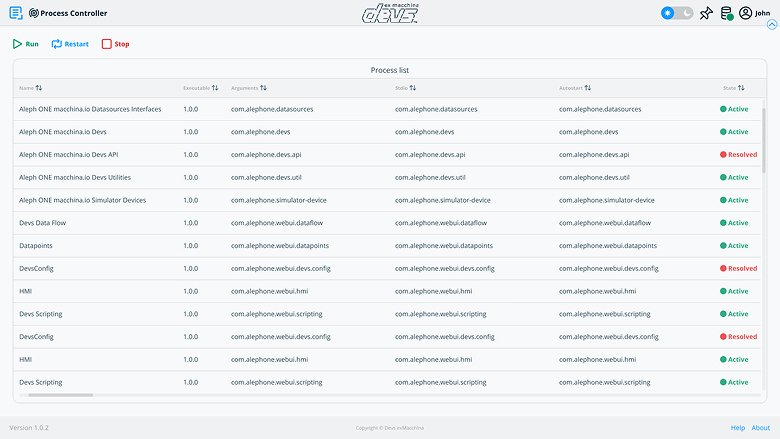Screen dimensions: 780x439
Task: Click the horizontal scrollbar under table
Action: 60,395
